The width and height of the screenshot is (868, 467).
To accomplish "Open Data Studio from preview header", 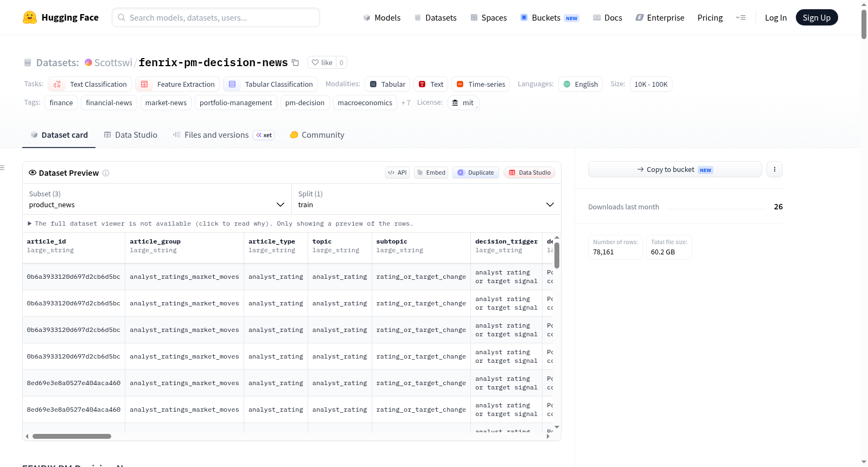I will [x=529, y=172].
